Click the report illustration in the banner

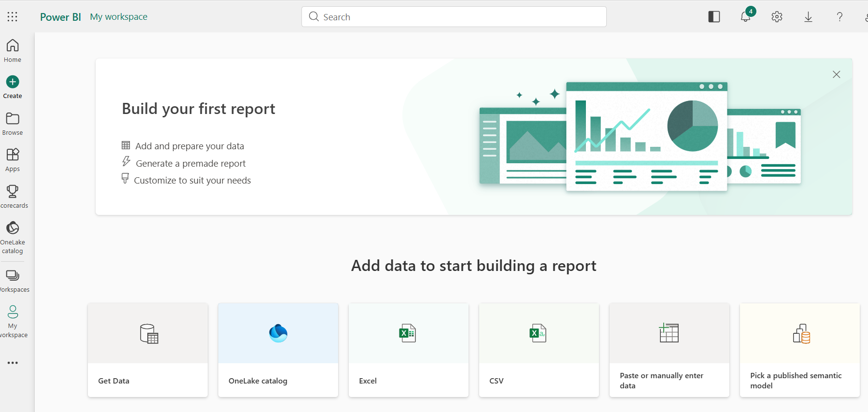coord(640,136)
